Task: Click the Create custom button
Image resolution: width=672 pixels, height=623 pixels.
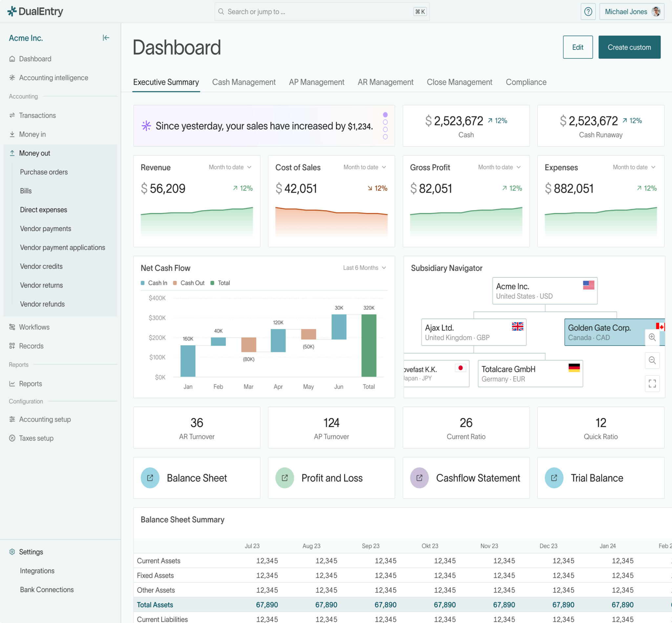Action: pyautogui.click(x=629, y=47)
